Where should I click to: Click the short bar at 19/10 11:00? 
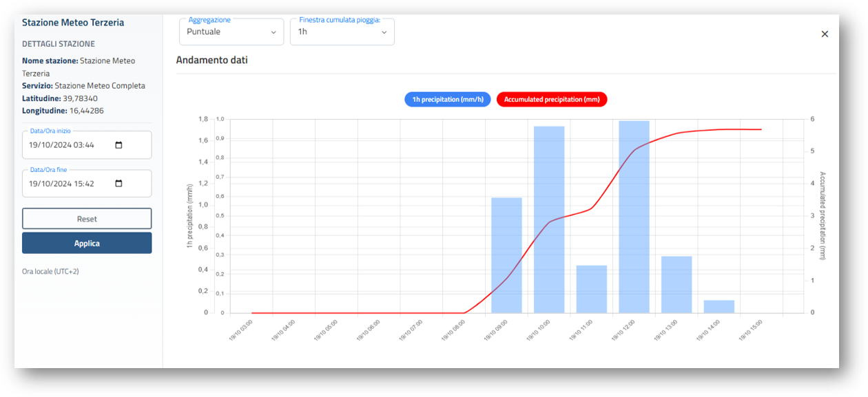591,289
